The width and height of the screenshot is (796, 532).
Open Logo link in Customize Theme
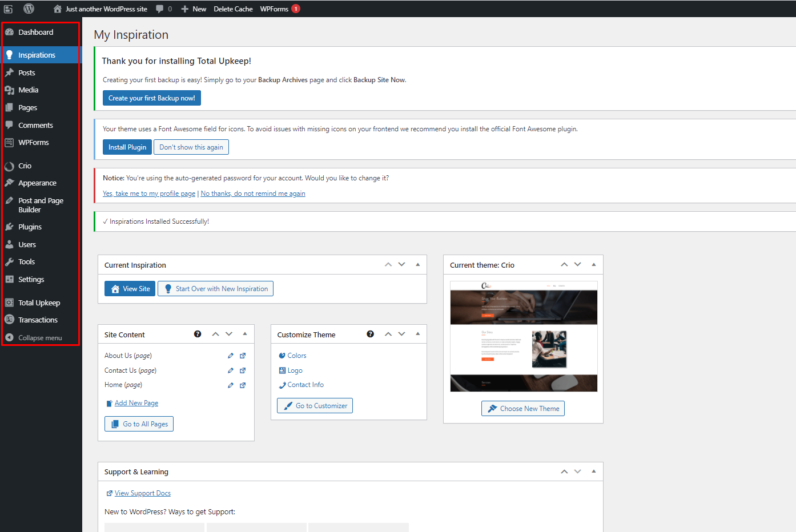(x=295, y=370)
